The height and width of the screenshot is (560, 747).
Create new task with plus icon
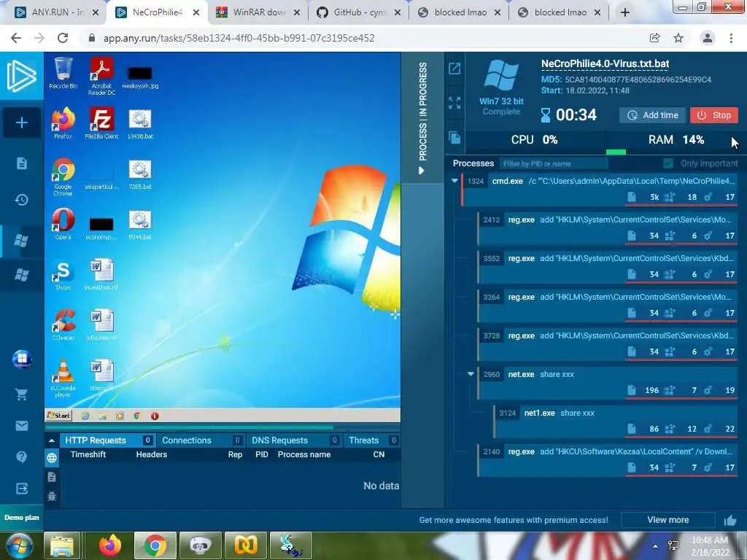21,122
